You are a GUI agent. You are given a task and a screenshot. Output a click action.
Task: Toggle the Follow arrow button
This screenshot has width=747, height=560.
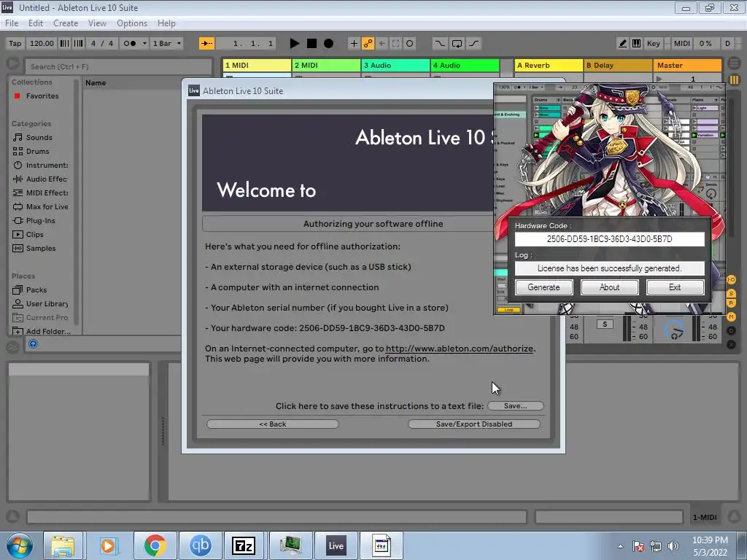point(206,43)
